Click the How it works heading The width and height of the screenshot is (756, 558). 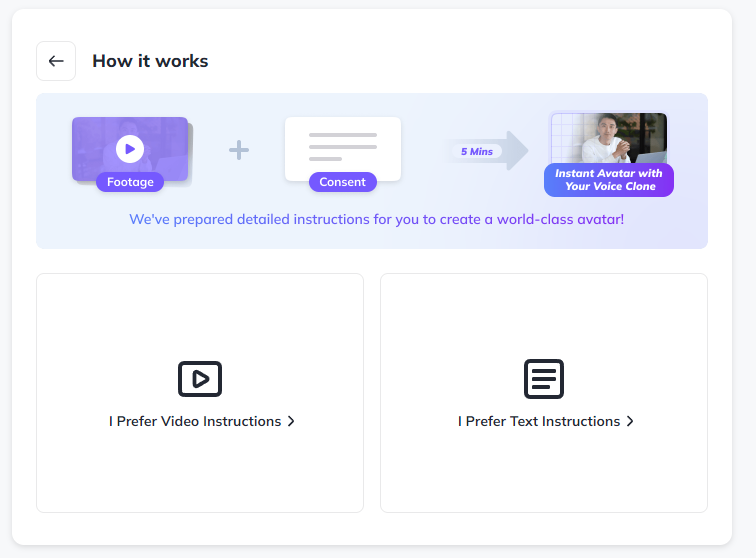tap(150, 61)
